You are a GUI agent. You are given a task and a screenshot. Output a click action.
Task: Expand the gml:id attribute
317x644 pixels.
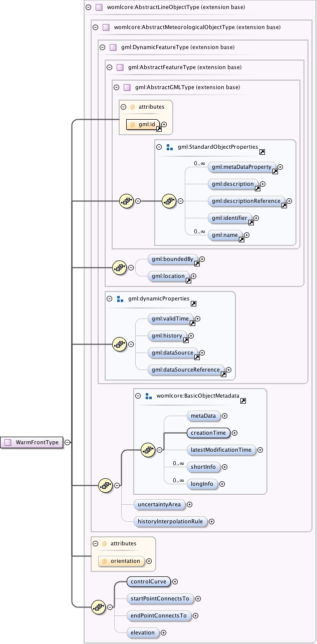tap(164, 124)
